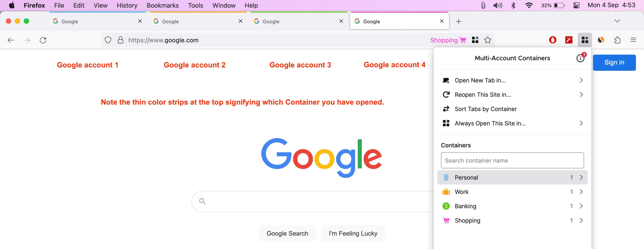Click the Shopping container cart indicator in address bar
The height and width of the screenshot is (249, 644).
(448, 40)
